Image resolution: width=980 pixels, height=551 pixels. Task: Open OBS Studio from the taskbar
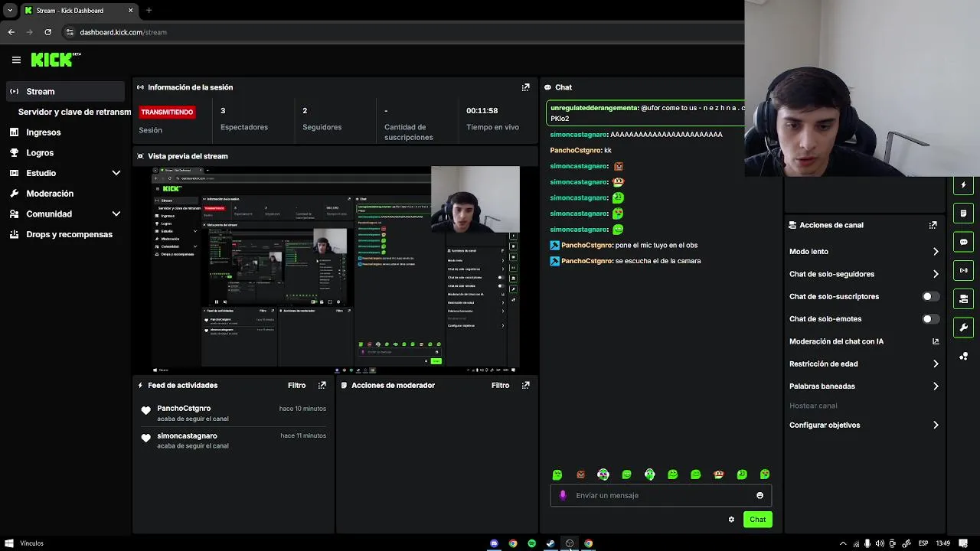[569, 543]
